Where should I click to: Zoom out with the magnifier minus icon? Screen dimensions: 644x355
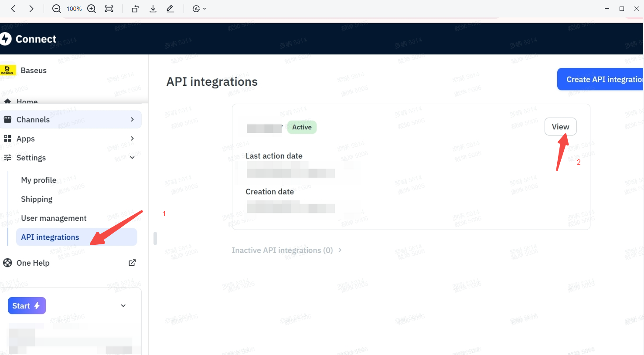coord(56,9)
